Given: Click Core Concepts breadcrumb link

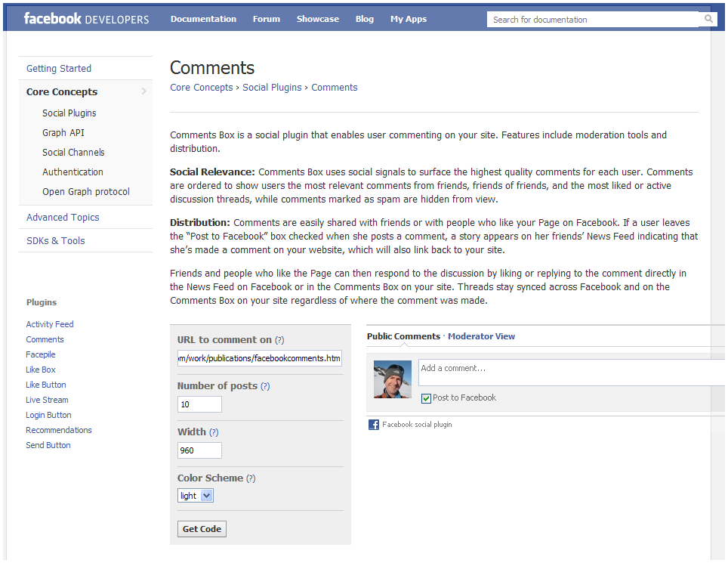Looking at the screenshot, I should point(202,88).
